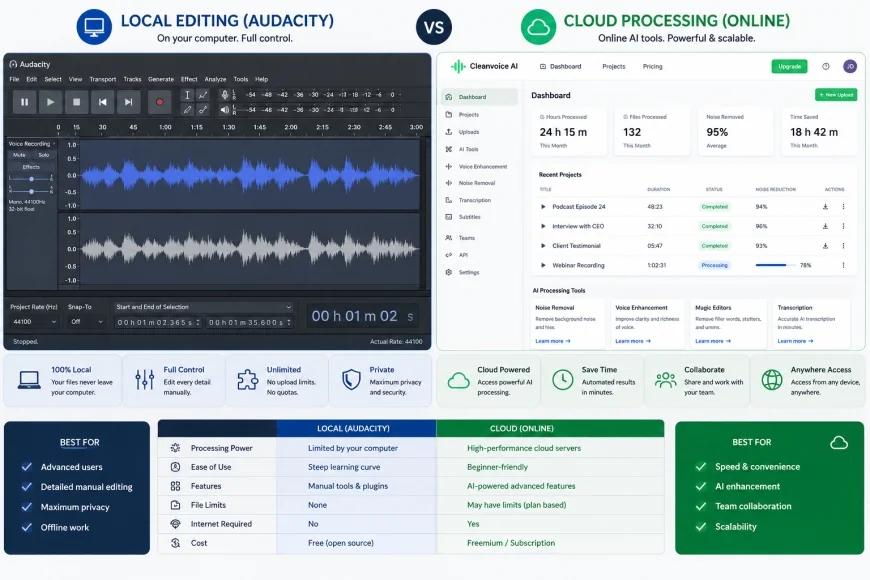Viewport: 870px width, 580px height.
Task: Open the Generate menu
Action: click(161, 79)
